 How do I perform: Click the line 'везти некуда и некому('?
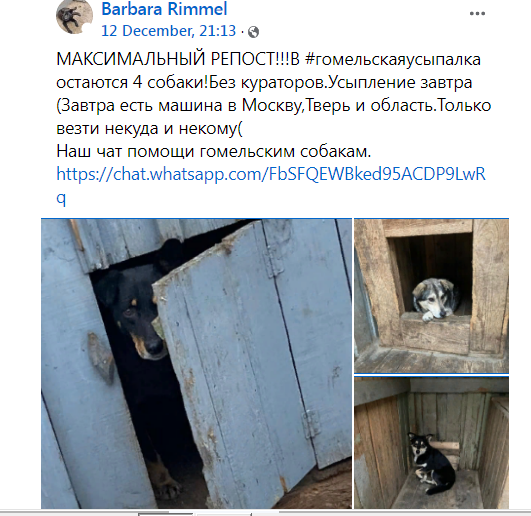tap(149, 128)
